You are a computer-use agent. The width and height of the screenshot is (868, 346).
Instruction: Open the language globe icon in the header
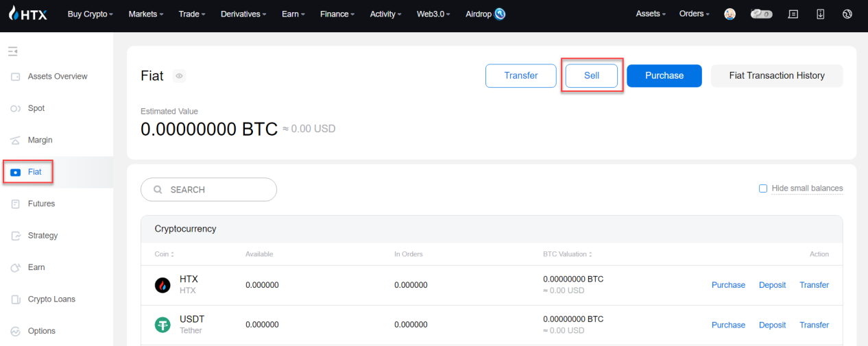tap(847, 14)
